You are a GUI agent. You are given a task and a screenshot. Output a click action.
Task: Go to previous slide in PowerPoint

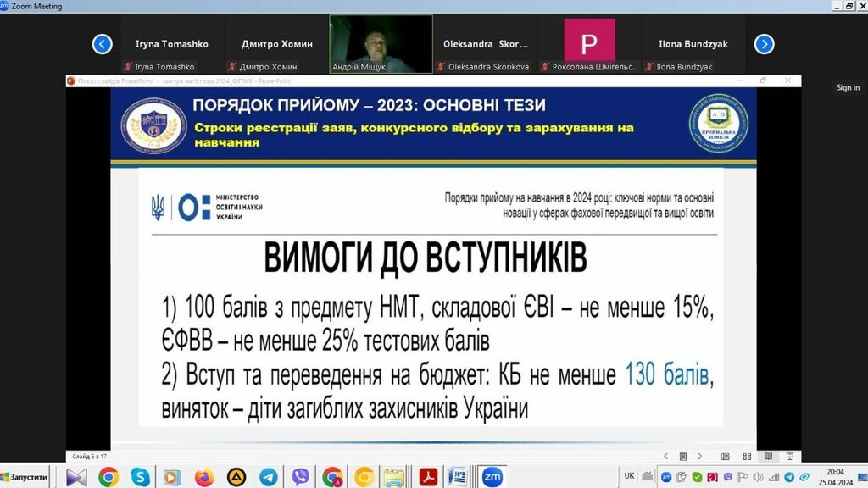coord(666,456)
